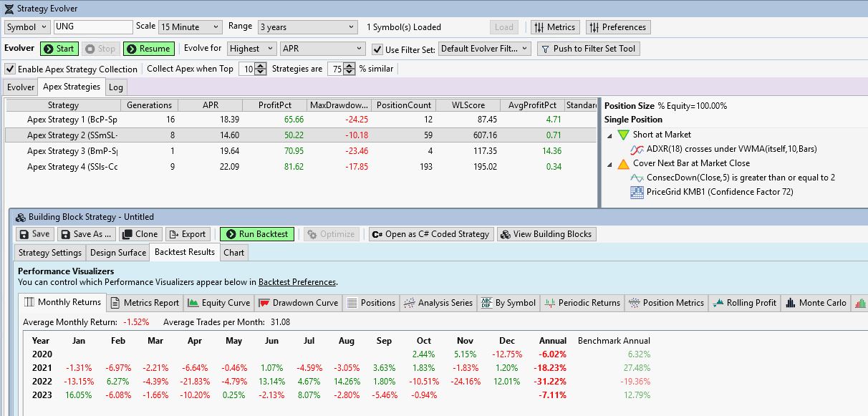Open as C# Coded Strategy
Screen dimensions: 868x416
pyautogui.click(x=430, y=234)
